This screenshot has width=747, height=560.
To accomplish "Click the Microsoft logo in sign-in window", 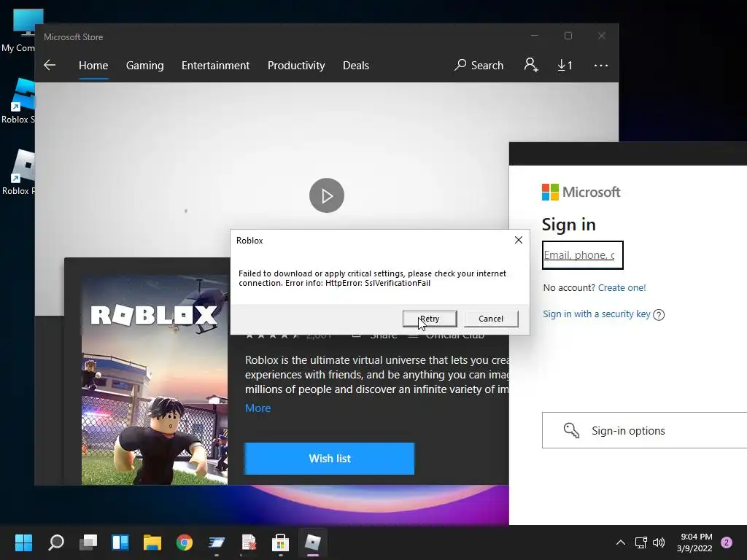I will (x=581, y=192).
